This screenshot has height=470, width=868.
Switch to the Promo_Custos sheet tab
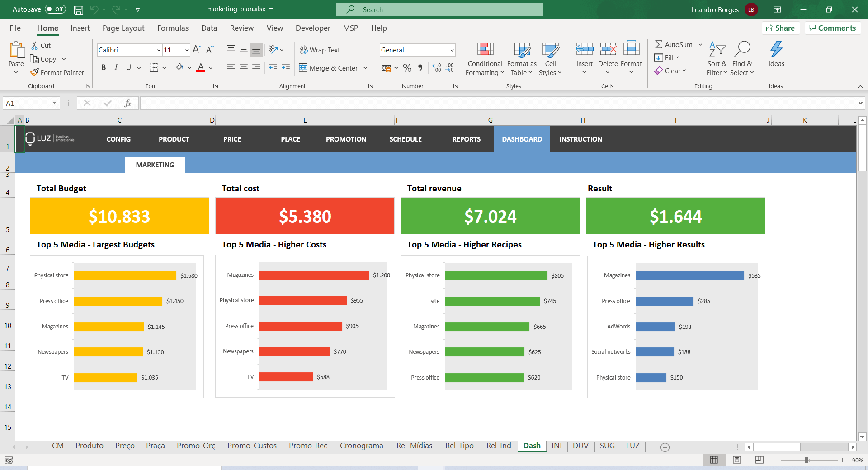pos(252,446)
